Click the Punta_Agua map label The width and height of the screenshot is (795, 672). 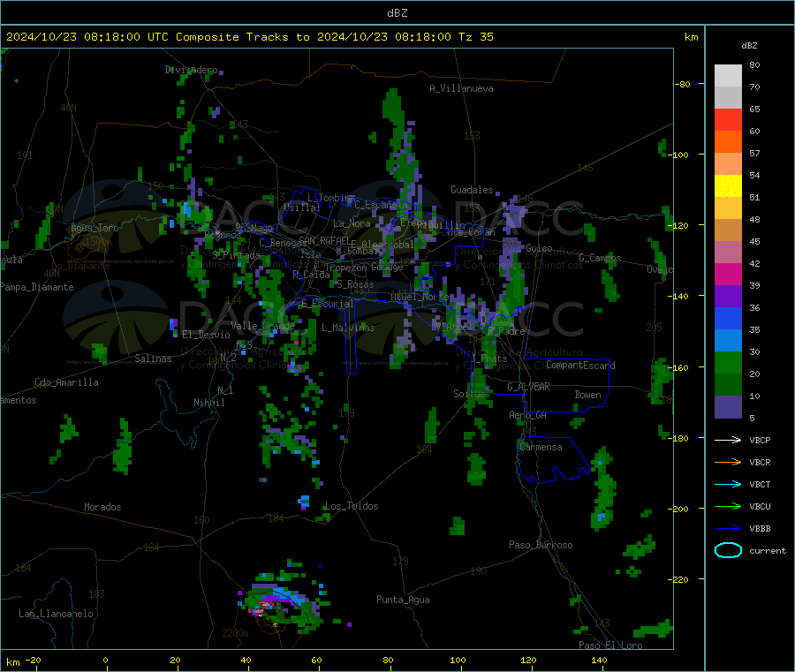[x=403, y=600]
